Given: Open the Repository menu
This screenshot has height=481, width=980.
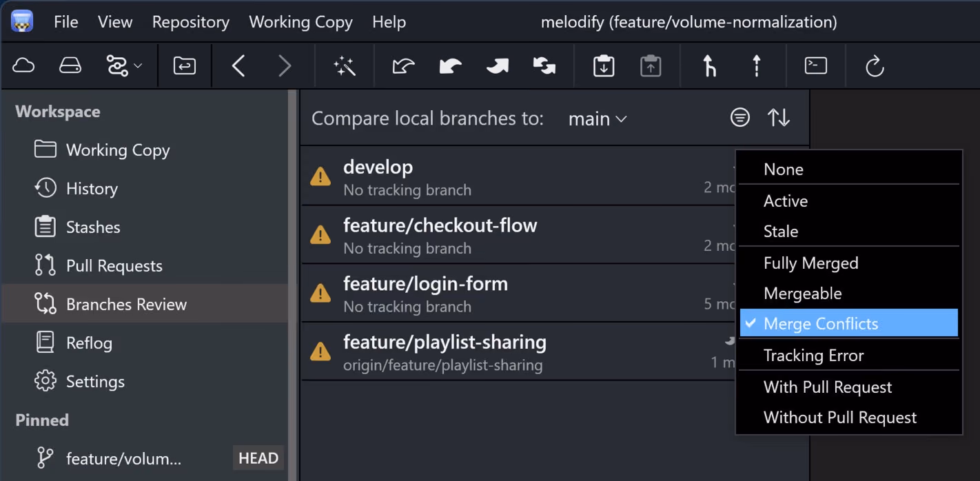Looking at the screenshot, I should 191,22.
